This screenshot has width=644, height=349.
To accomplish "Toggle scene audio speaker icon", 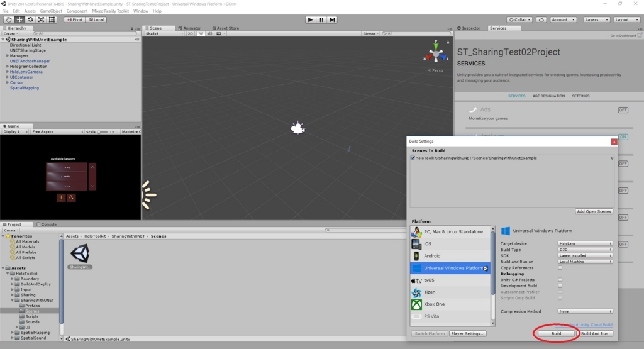I will [x=210, y=34].
